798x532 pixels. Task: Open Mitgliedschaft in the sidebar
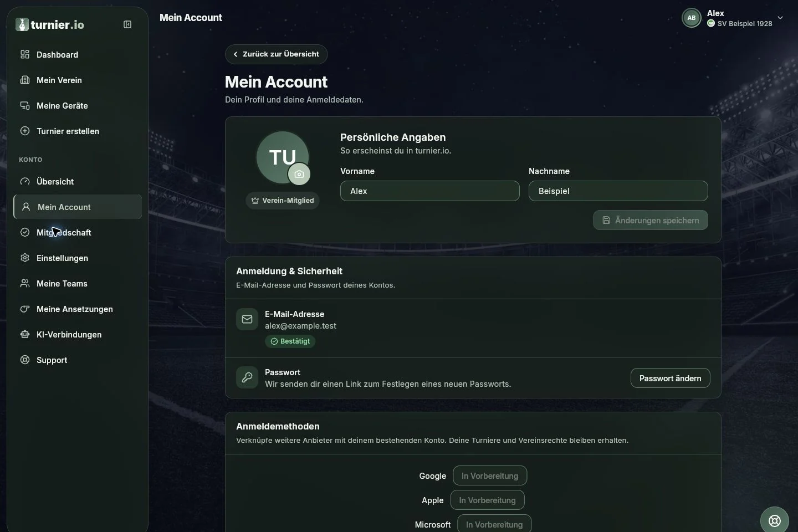click(x=78, y=232)
